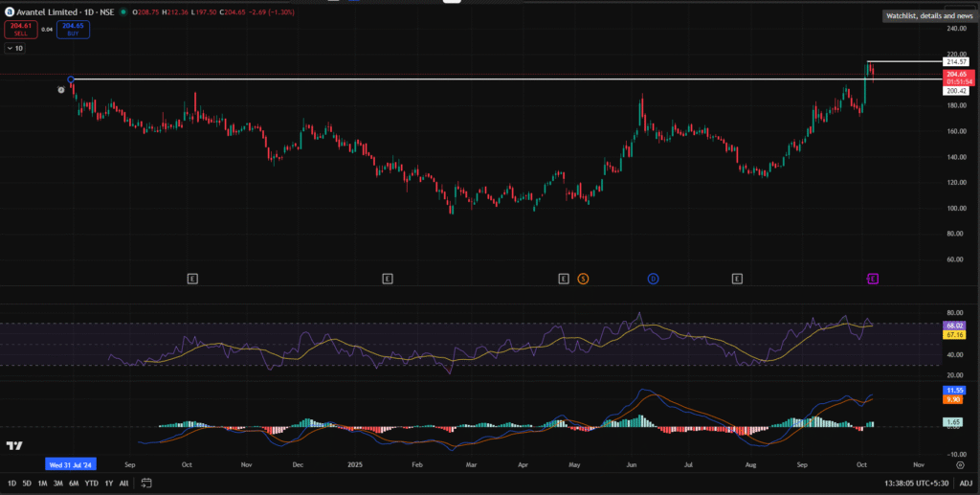
Task: Click the TradingView logo on the chart
Action: pos(14,446)
